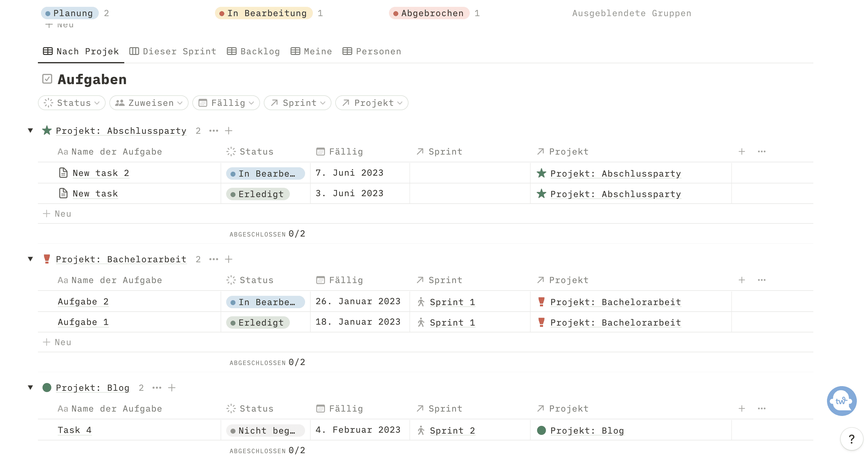Click Nicht begonnen status of Task 4
868x460 pixels.
coord(266,431)
